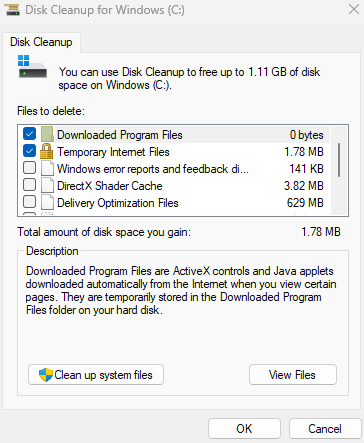Enable Windows error reports checkbox
The width and height of the screenshot is (364, 443).
pyautogui.click(x=29, y=168)
